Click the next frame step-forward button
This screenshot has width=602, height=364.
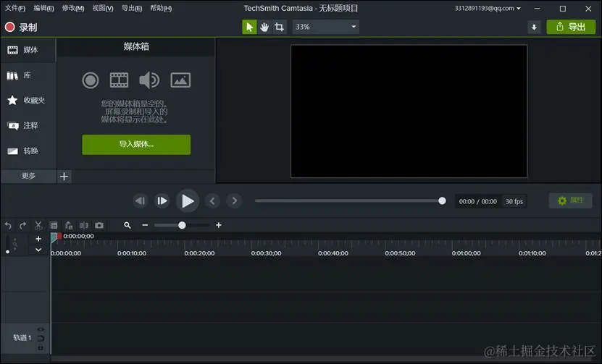click(x=162, y=200)
